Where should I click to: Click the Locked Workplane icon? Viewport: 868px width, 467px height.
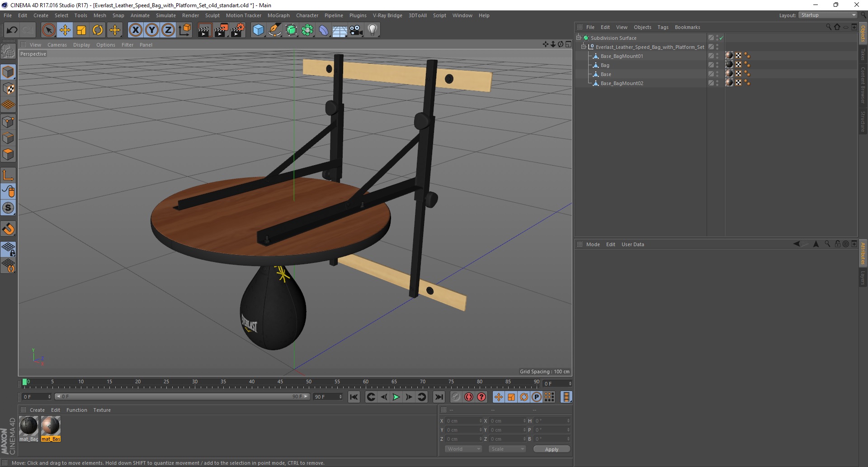point(8,249)
